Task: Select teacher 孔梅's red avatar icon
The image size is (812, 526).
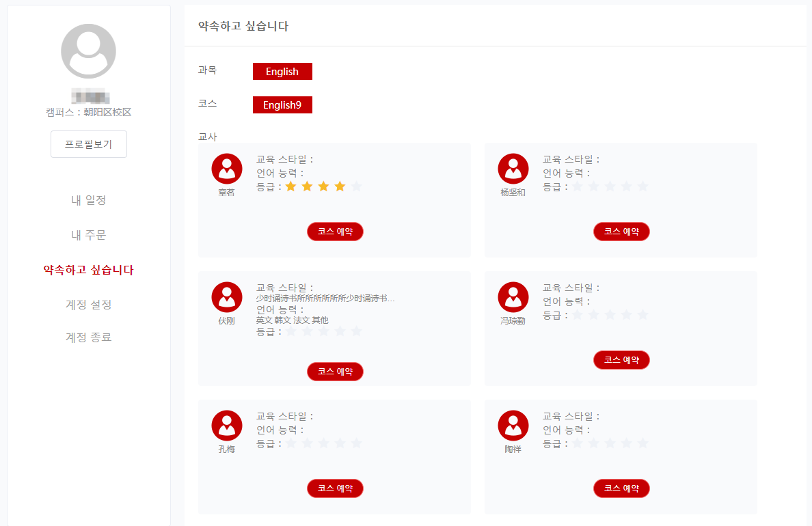Action: (x=227, y=426)
